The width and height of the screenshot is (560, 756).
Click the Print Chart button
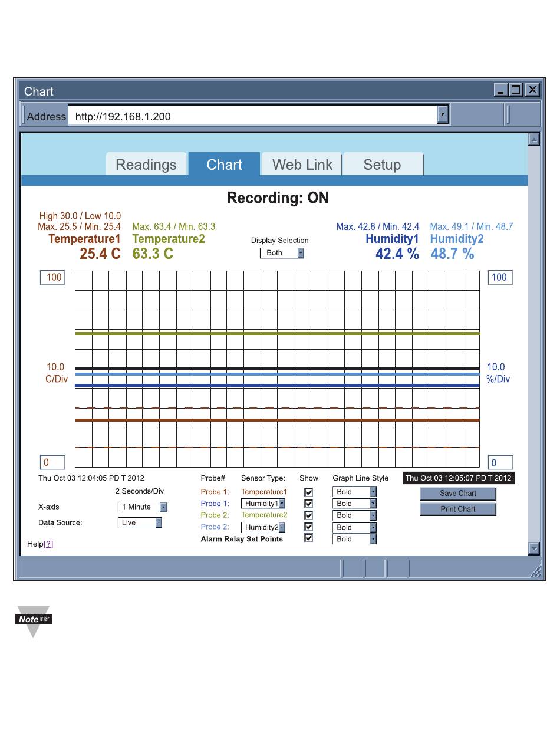pos(458,509)
